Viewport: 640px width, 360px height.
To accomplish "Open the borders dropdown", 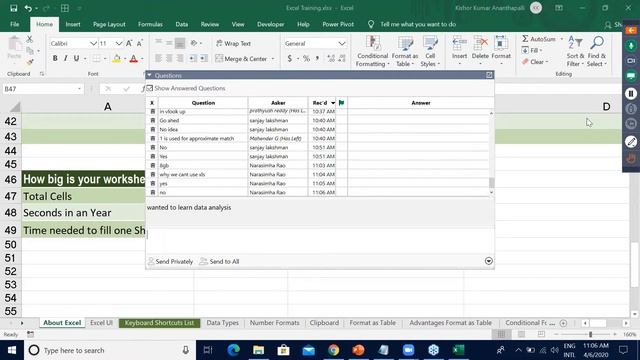I will 105,59.
